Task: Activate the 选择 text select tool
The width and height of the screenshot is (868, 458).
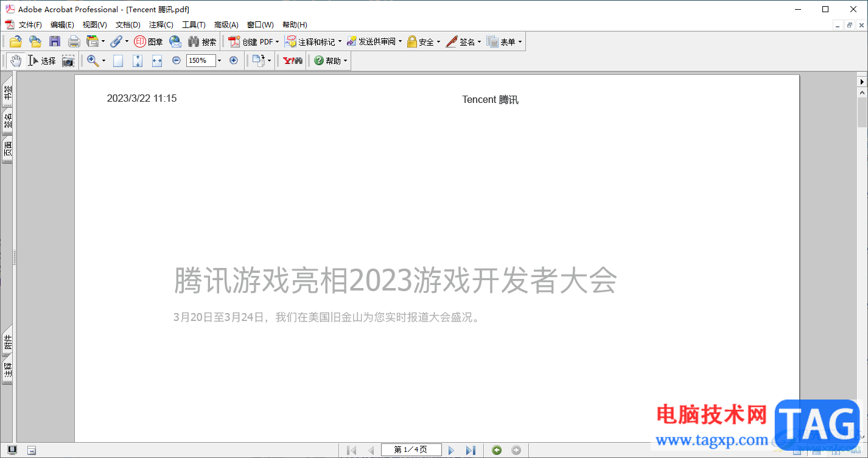Action: (x=41, y=60)
